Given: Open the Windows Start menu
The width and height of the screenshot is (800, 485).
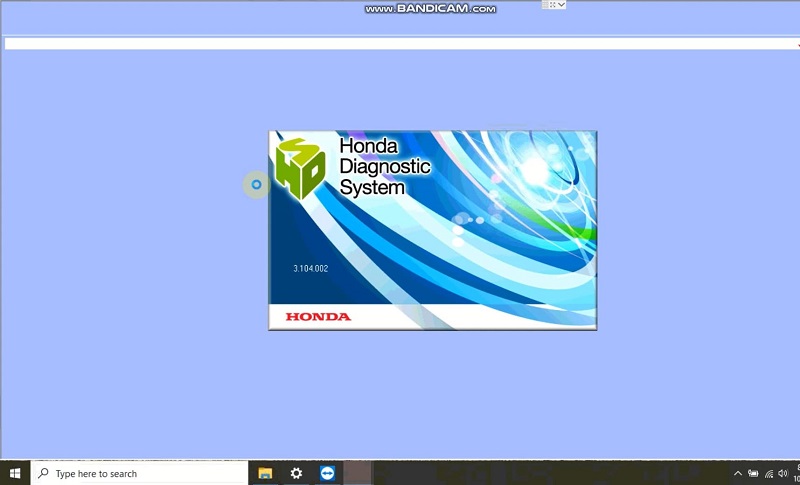Looking at the screenshot, I should [15, 473].
